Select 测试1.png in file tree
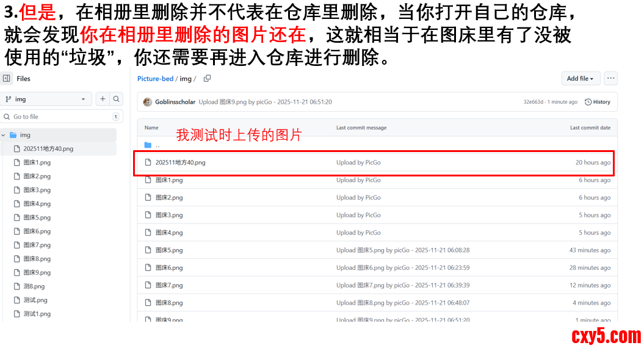 [37, 314]
